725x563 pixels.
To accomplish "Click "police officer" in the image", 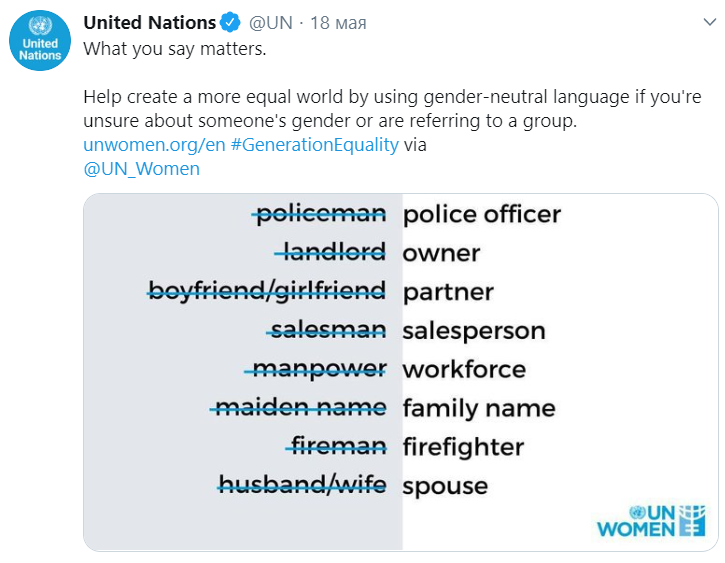I will [x=481, y=214].
